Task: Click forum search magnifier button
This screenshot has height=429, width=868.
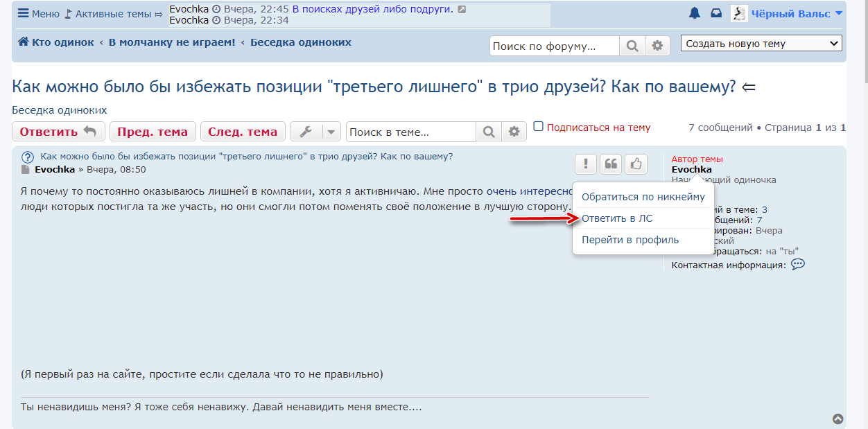Action: point(632,46)
